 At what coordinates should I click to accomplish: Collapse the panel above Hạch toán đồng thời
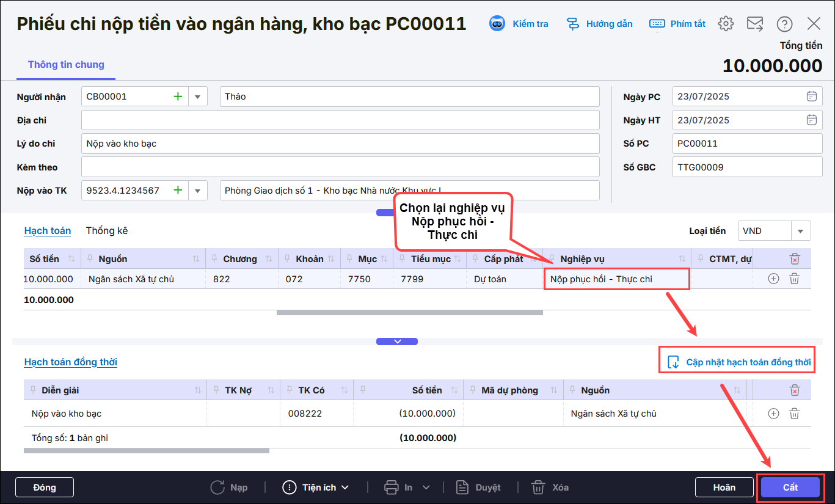(x=397, y=341)
